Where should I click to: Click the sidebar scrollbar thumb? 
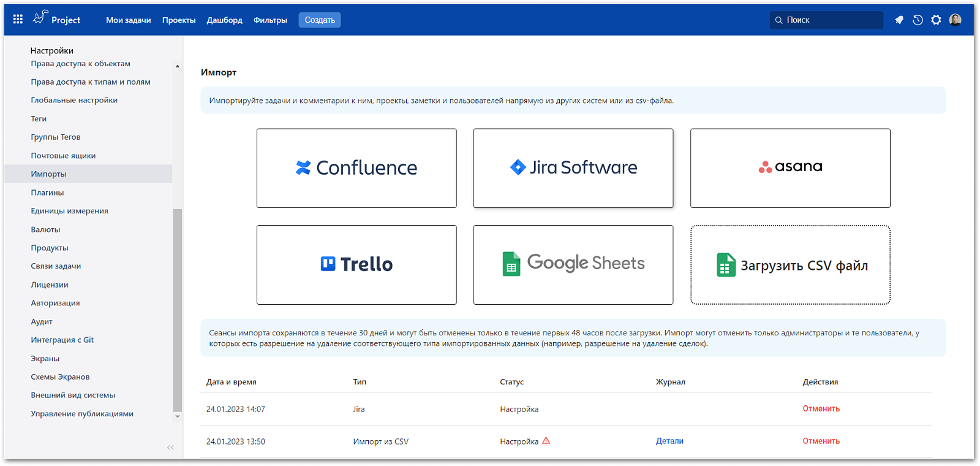tap(178, 310)
